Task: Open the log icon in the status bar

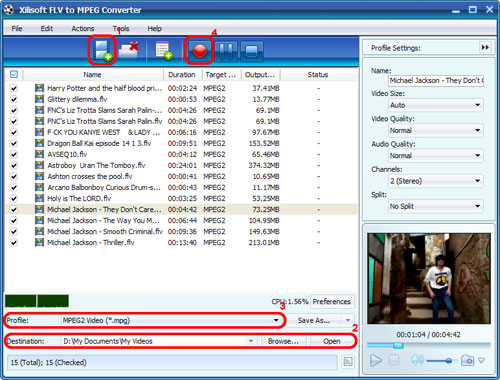Action: coord(348,362)
